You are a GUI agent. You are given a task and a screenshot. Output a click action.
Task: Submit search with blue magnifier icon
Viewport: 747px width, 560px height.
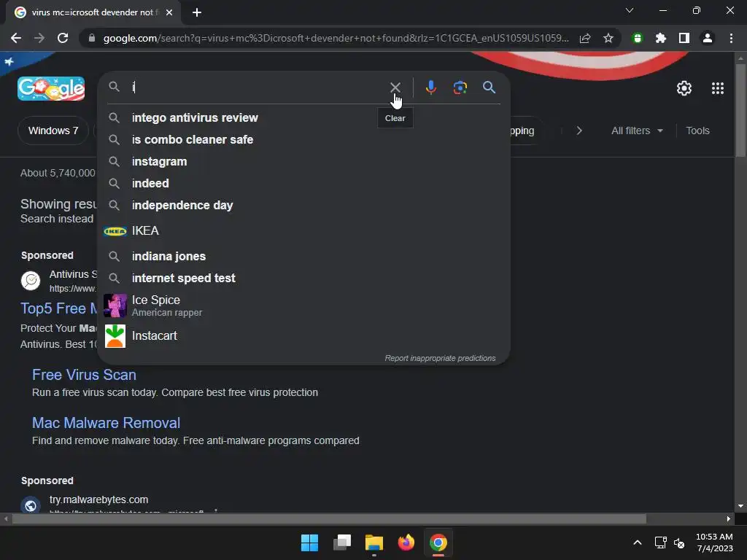[489, 87]
